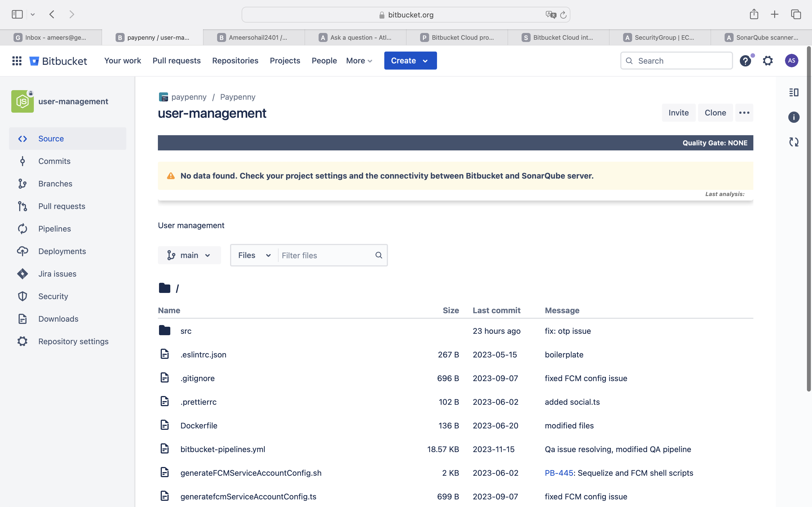The height and width of the screenshot is (507, 812).
Task: Click the Clone button
Action: pyautogui.click(x=715, y=113)
